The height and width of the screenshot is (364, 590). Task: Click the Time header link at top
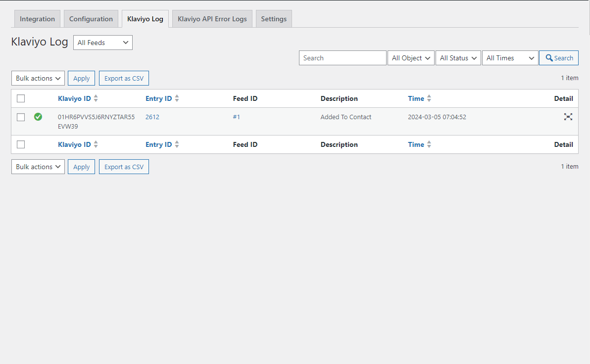tap(416, 98)
